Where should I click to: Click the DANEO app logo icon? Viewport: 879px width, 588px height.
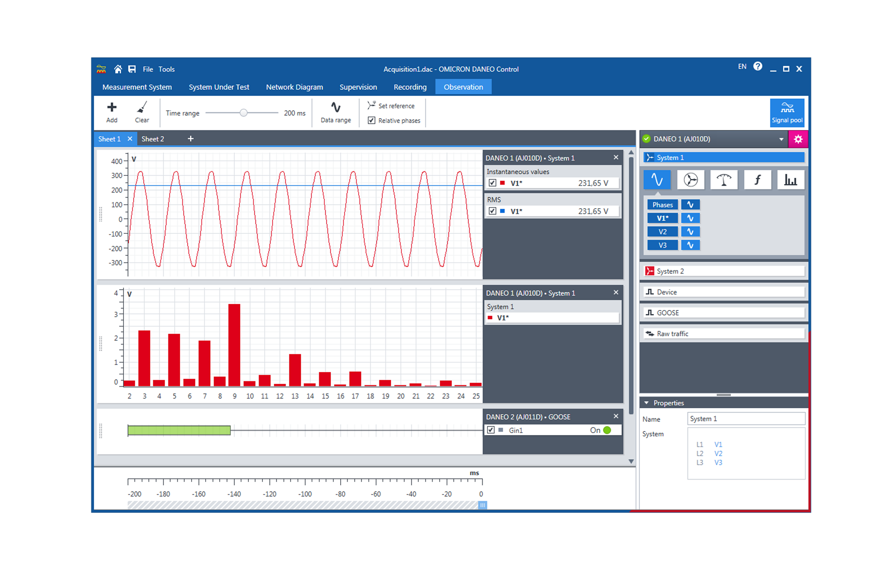click(x=102, y=69)
